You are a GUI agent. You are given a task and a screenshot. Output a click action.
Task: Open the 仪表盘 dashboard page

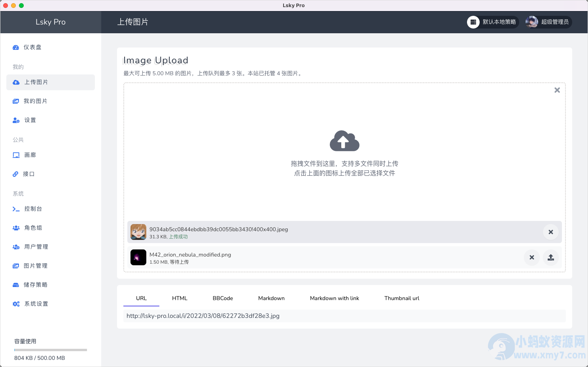(51, 48)
